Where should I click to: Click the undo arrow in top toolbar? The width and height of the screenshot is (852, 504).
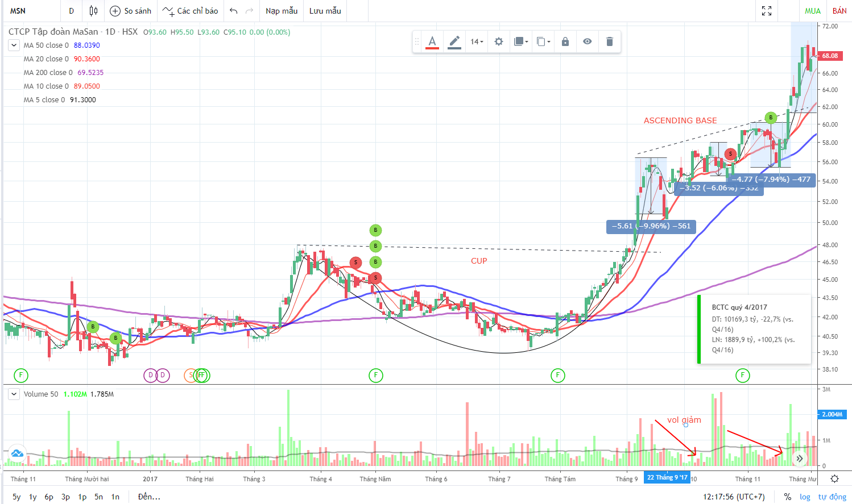coord(234,11)
